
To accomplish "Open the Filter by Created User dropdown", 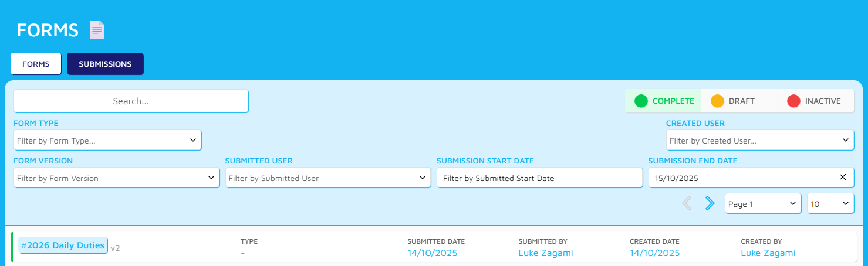I will click(760, 141).
